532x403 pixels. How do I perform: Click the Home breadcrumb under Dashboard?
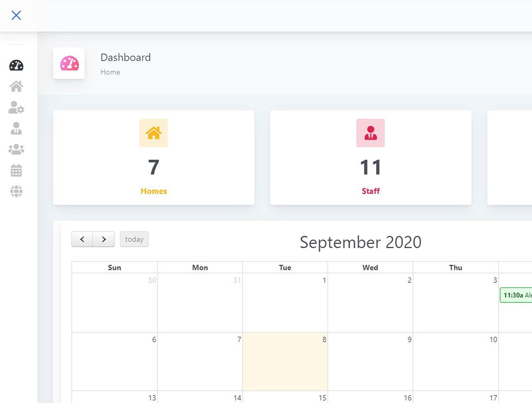coord(110,72)
